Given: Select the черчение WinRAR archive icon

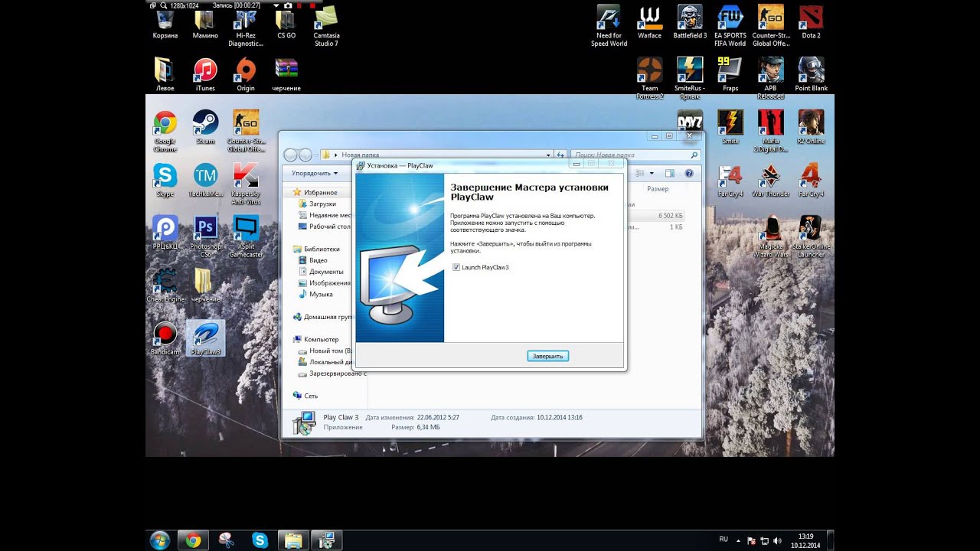Looking at the screenshot, I should (x=286, y=74).
